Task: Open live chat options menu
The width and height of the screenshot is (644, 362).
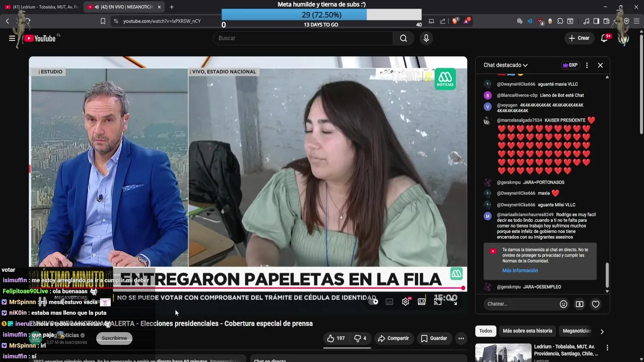Action: point(587,65)
